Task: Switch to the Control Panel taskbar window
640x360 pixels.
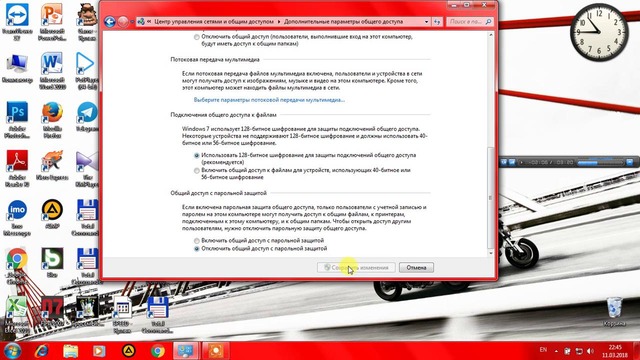Action: click(x=186, y=351)
